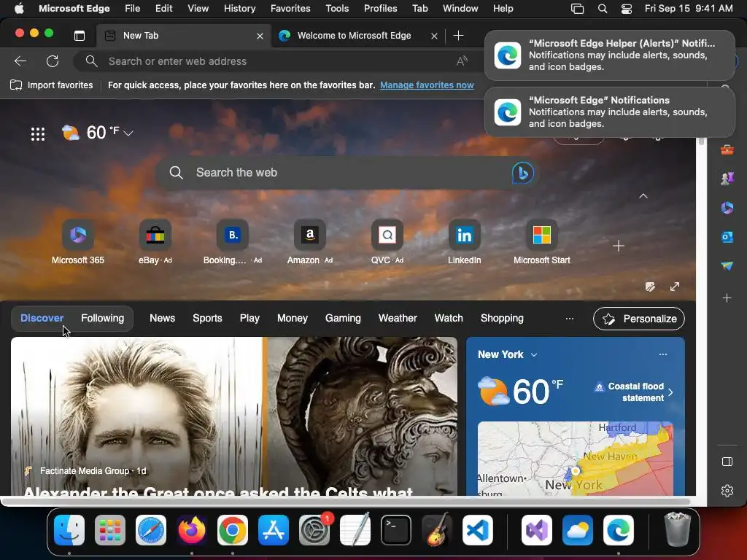747x560 pixels.
Task: Open Control Center in macOS menu bar
Action: (x=627, y=9)
